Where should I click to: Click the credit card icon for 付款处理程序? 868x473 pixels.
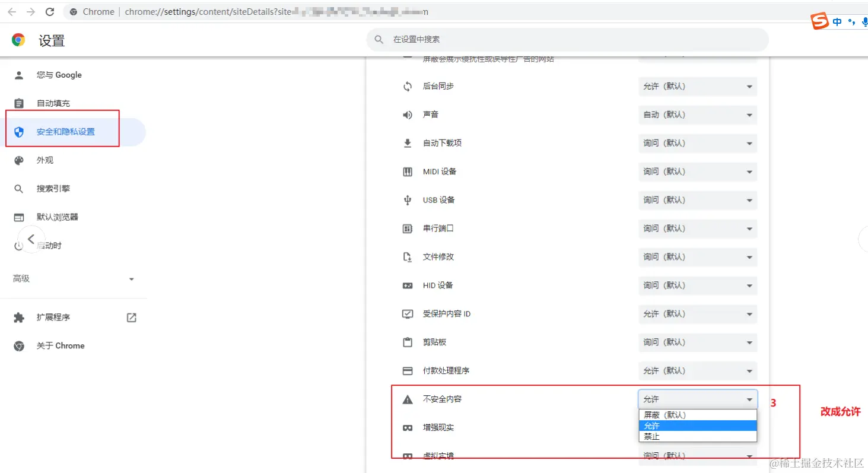click(408, 371)
